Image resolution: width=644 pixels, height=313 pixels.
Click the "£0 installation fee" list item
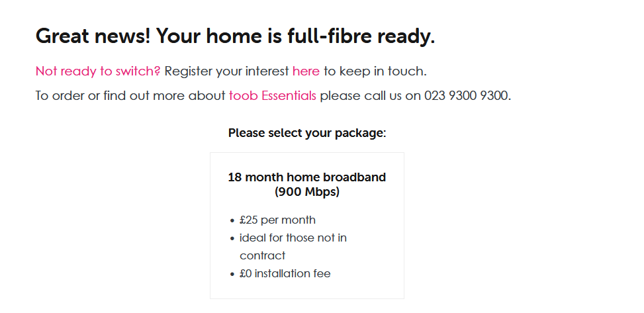point(285,273)
